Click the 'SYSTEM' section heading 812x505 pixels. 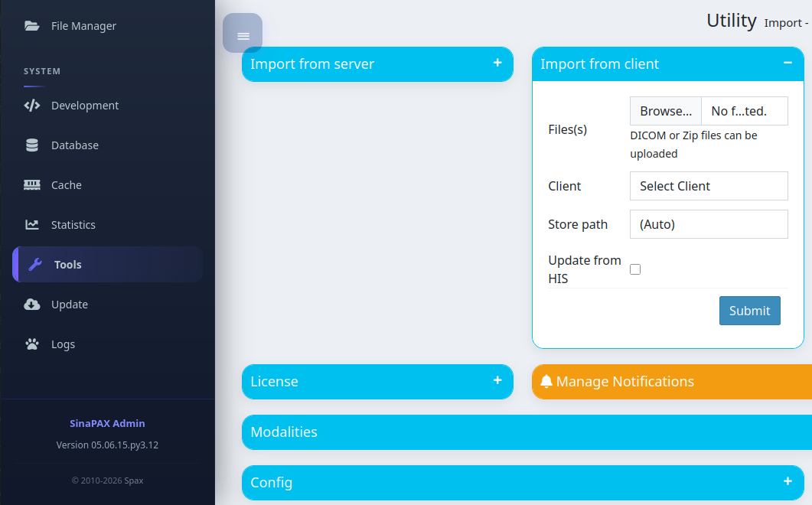pyautogui.click(x=42, y=71)
